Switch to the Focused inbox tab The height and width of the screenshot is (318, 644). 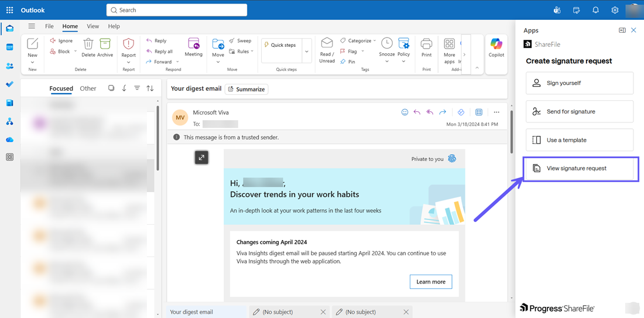tap(61, 88)
